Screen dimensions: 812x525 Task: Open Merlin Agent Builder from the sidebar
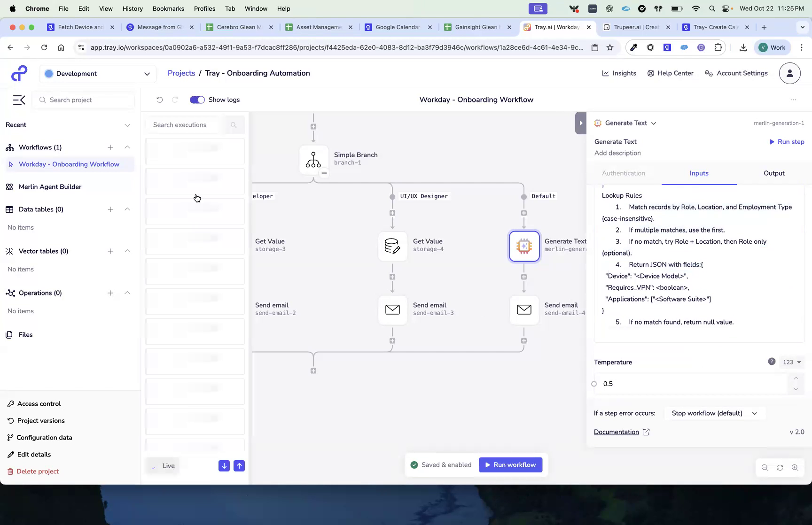pyautogui.click(x=49, y=186)
